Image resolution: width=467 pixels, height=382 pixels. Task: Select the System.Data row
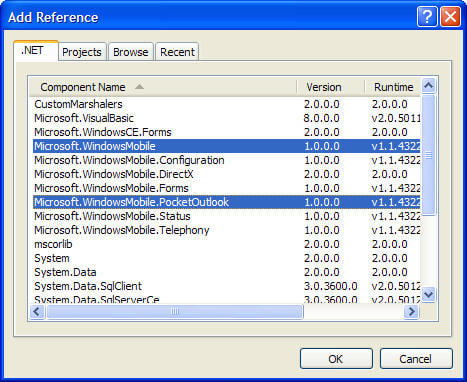tap(226, 272)
